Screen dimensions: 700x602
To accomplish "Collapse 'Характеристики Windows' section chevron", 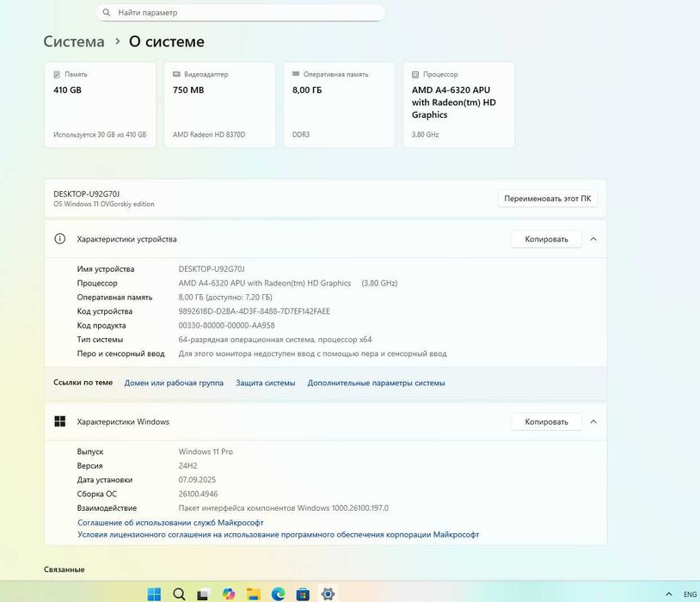I will pos(593,421).
